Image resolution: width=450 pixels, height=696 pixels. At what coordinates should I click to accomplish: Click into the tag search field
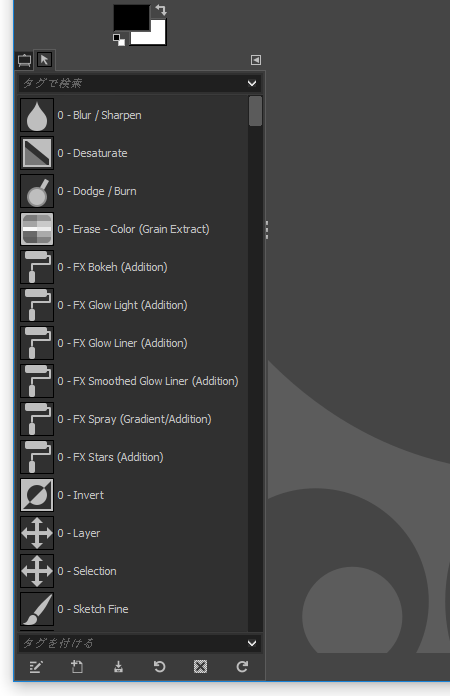[132, 83]
